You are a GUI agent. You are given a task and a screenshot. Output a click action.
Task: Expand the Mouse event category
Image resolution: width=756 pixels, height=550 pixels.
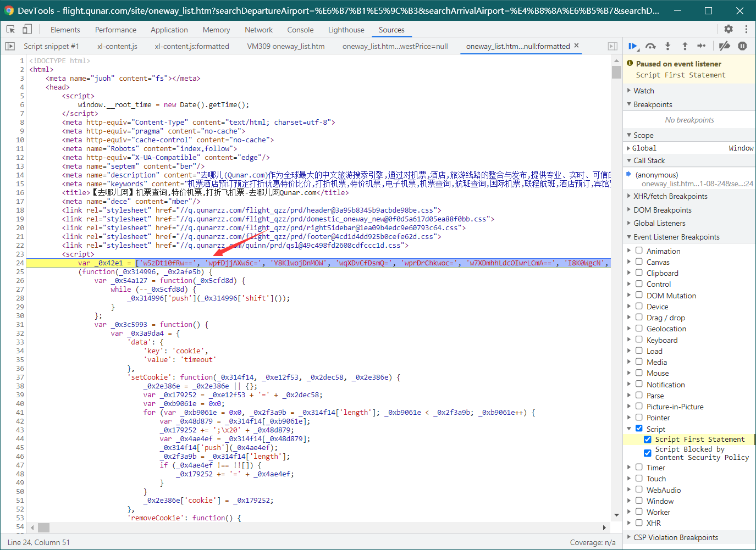(x=630, y=373)
